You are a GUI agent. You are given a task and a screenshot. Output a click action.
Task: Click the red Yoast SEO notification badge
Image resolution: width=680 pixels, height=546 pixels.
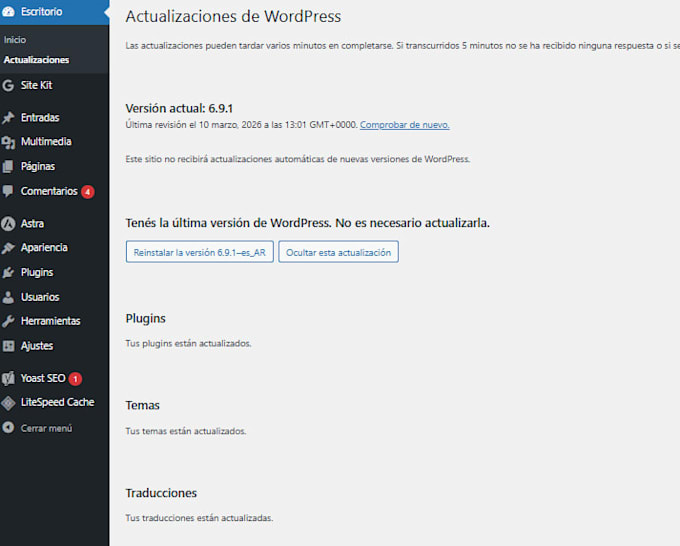coord(75,379)
